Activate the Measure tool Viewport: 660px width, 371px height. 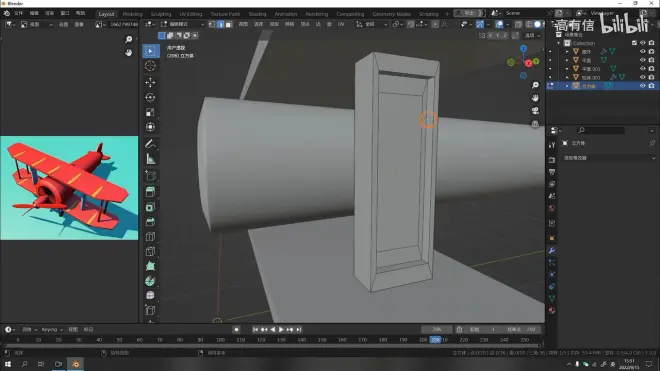[150, 159]
